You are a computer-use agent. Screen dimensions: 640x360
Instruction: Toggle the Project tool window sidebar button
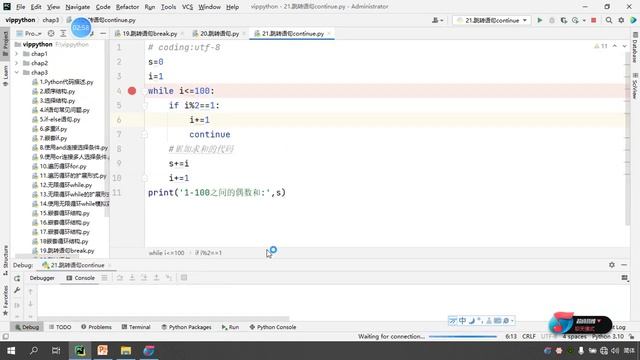click(x=5, y=43)
